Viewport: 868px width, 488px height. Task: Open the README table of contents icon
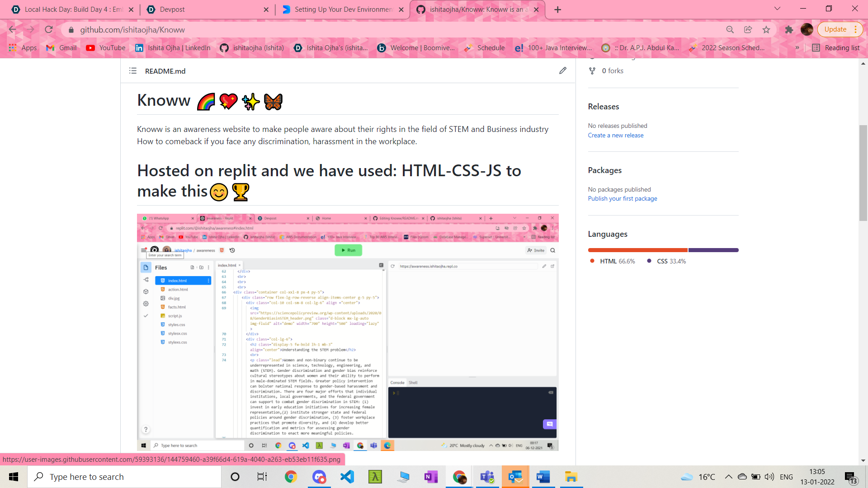(x=133, y=71)
